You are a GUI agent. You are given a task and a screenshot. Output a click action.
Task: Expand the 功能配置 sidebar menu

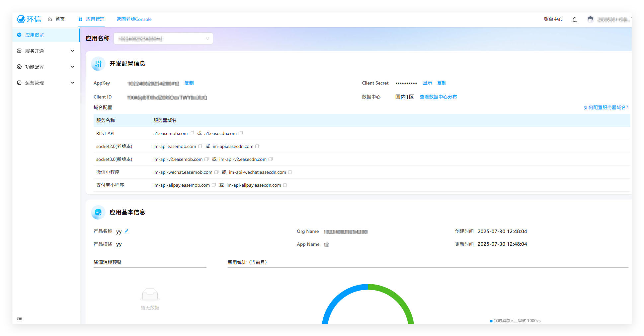pyautogui.click(x=46, y=67)
